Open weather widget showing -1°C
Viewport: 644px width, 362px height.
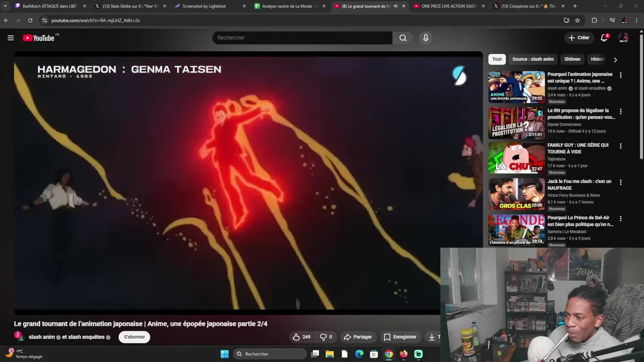(x=24, y=354)
